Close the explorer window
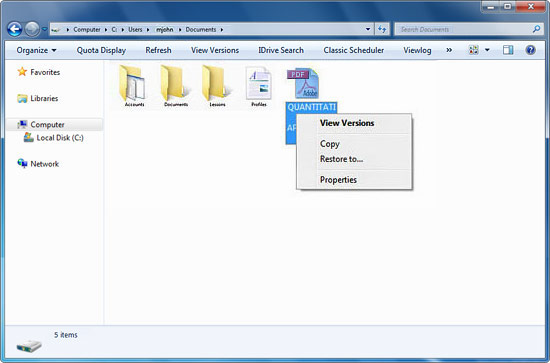Screen dimensions: 550x363 pos(530,7)
